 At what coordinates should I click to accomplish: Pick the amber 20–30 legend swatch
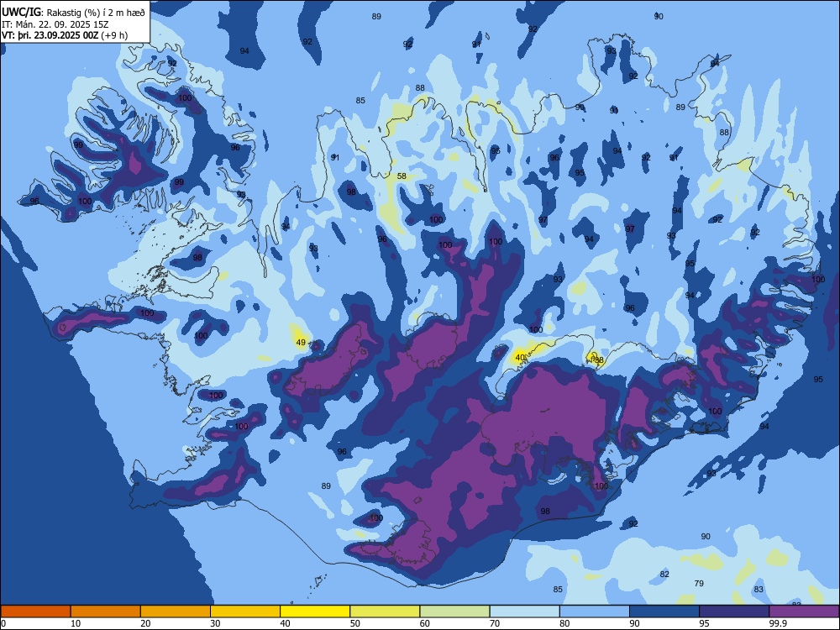176,612
